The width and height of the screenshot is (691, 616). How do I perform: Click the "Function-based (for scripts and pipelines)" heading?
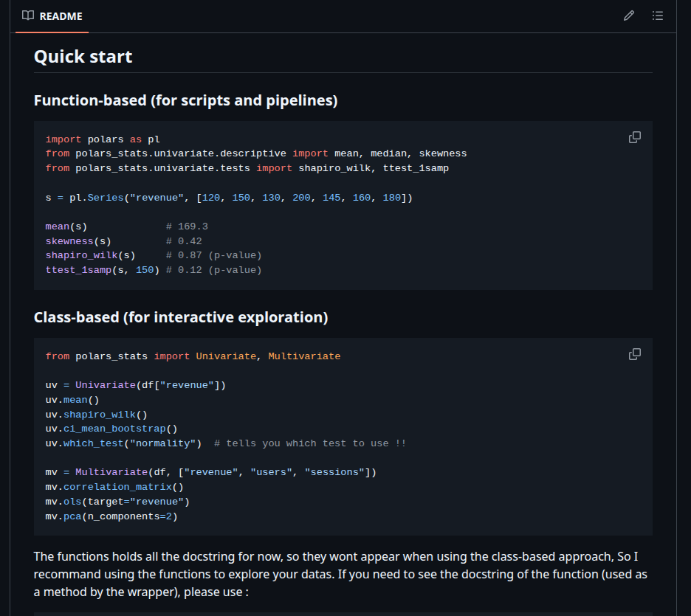pos(185,100)
